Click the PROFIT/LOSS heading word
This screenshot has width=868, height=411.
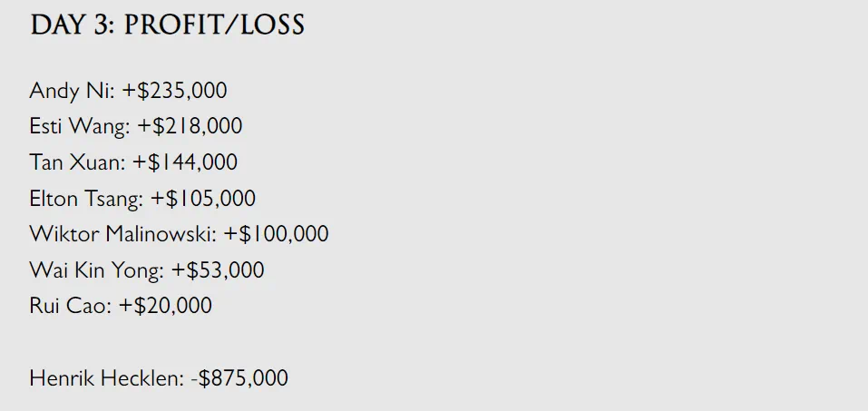click(x=214, y=25)
